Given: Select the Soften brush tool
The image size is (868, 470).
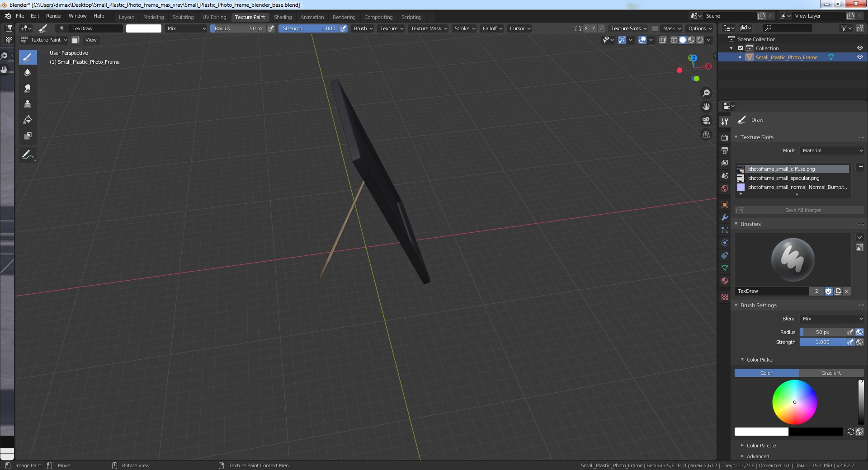Looking at the screenshot, I should click(28, 73).
